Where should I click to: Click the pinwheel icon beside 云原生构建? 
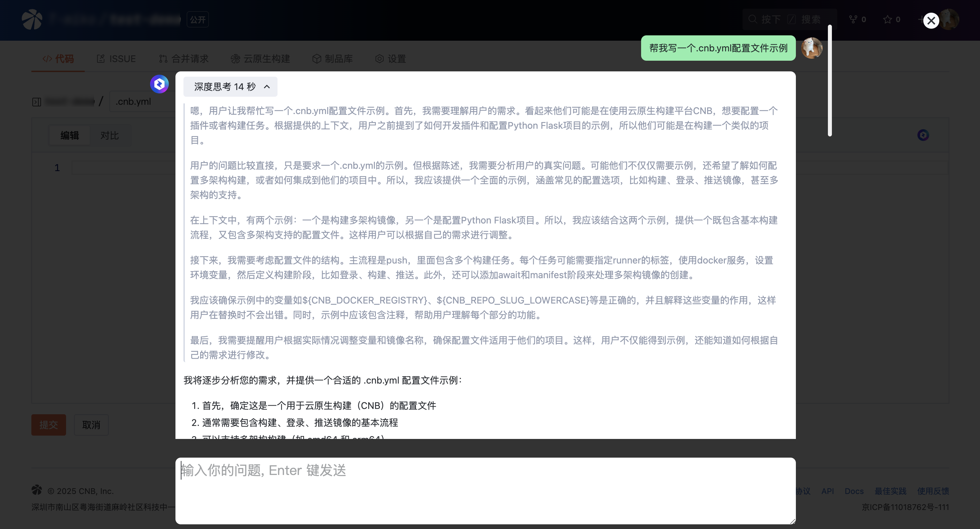[x=235, y=59]
